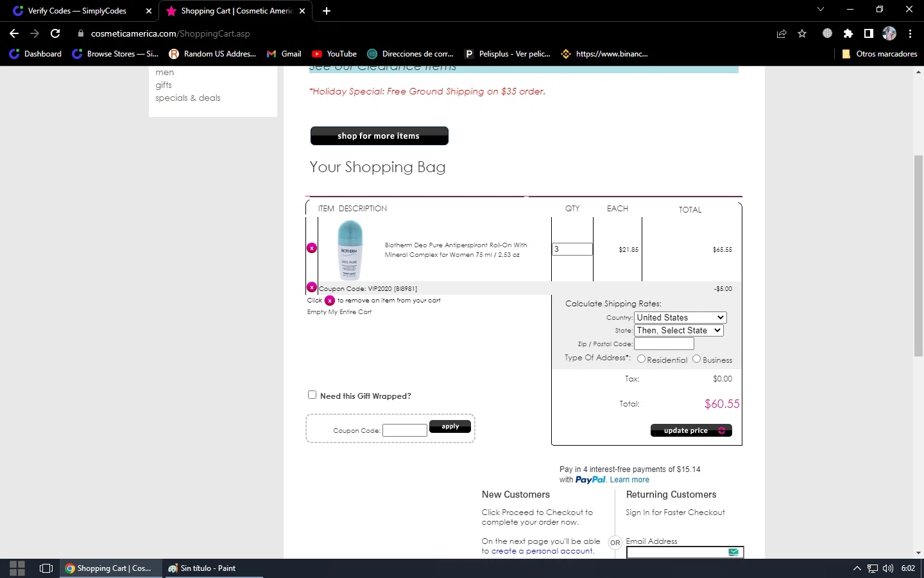The height and width of the screenshot is (578, 924).
Task: Open the Chrome profile avatar
Action: [x=889, y=33]
